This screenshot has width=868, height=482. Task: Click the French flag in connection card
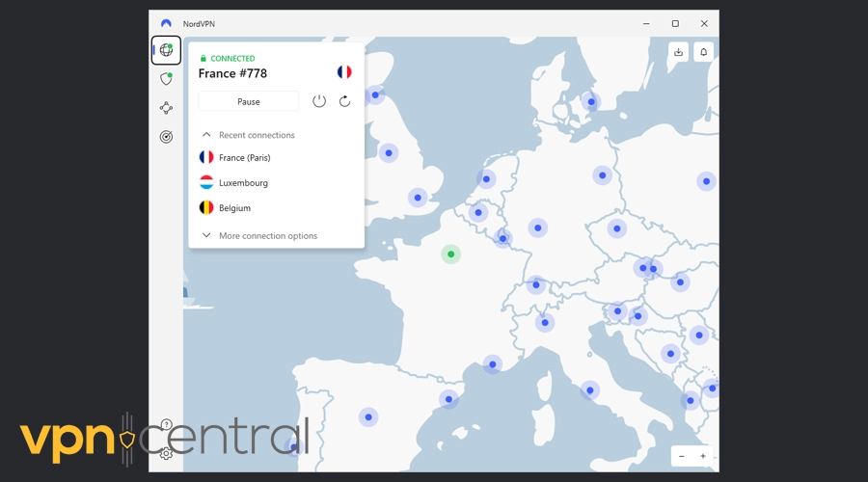(344, 72)
